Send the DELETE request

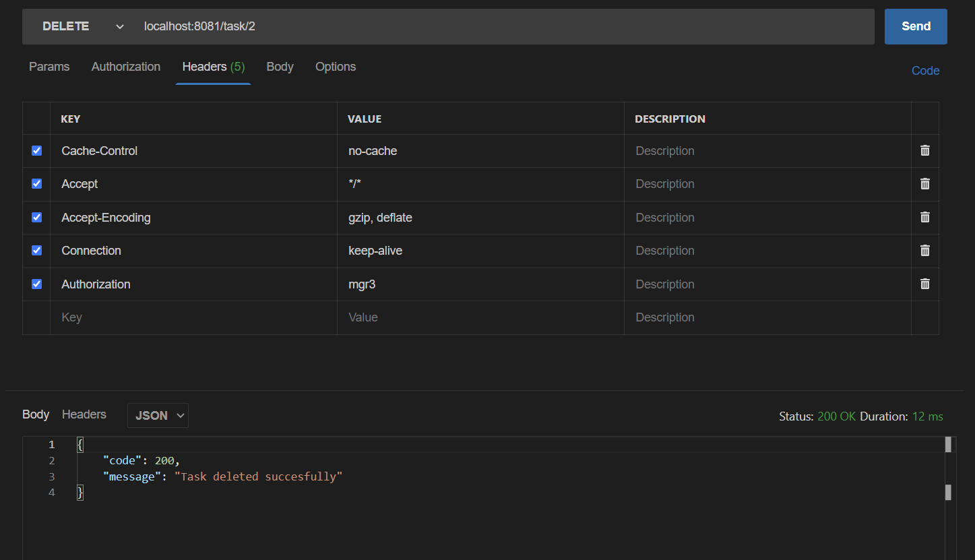point(916,26)
